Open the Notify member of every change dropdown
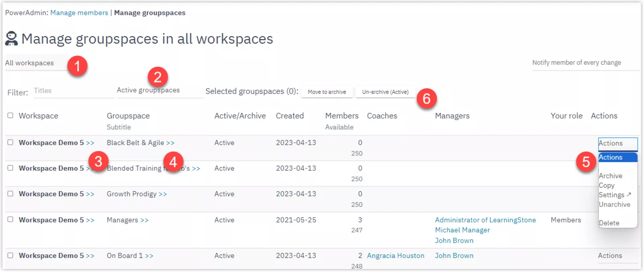644x272 pixels. [x=584, y=63]
